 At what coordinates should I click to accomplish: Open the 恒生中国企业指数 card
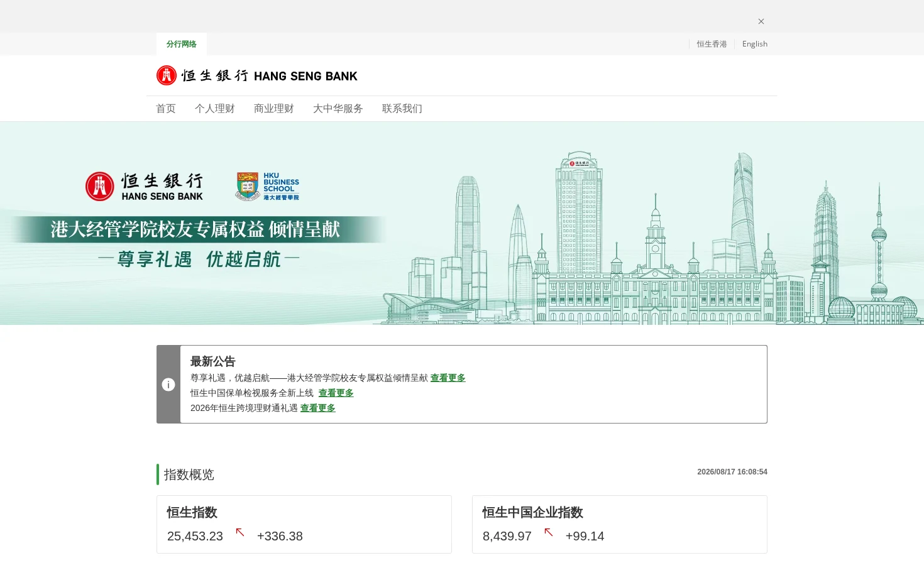(620, 525)
